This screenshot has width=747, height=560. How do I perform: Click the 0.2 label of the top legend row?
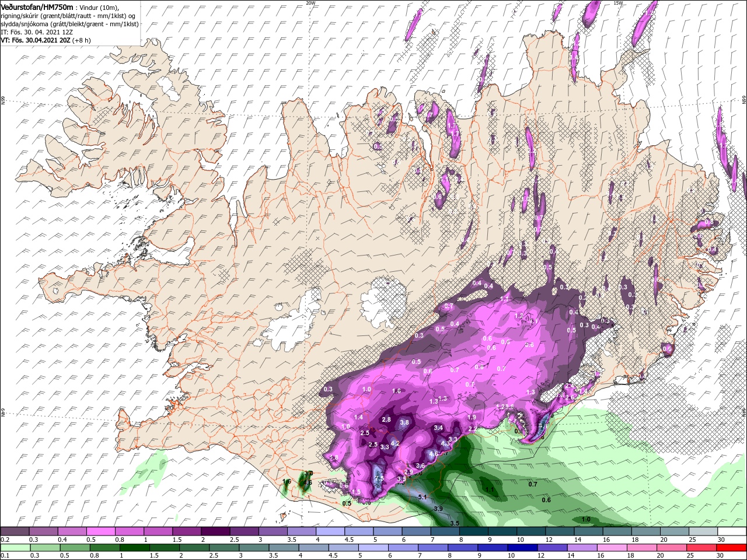pyautogui.click(x=6, y=540)
